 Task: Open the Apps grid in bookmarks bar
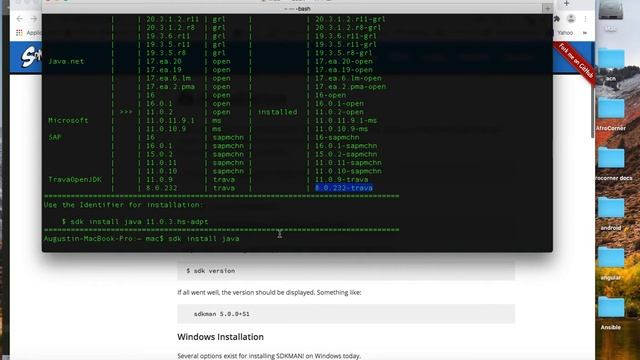[x=19, y=33]
